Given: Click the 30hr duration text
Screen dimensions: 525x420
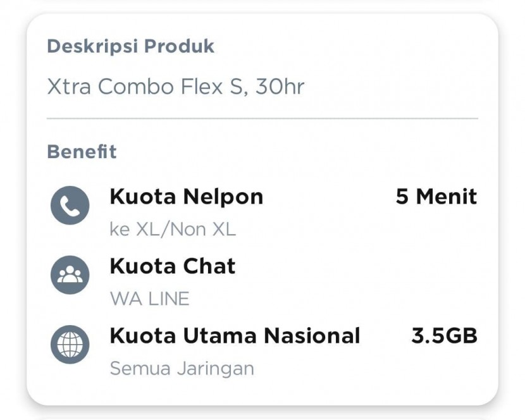Looking at the screenshot, I should (x=280, y=87).
